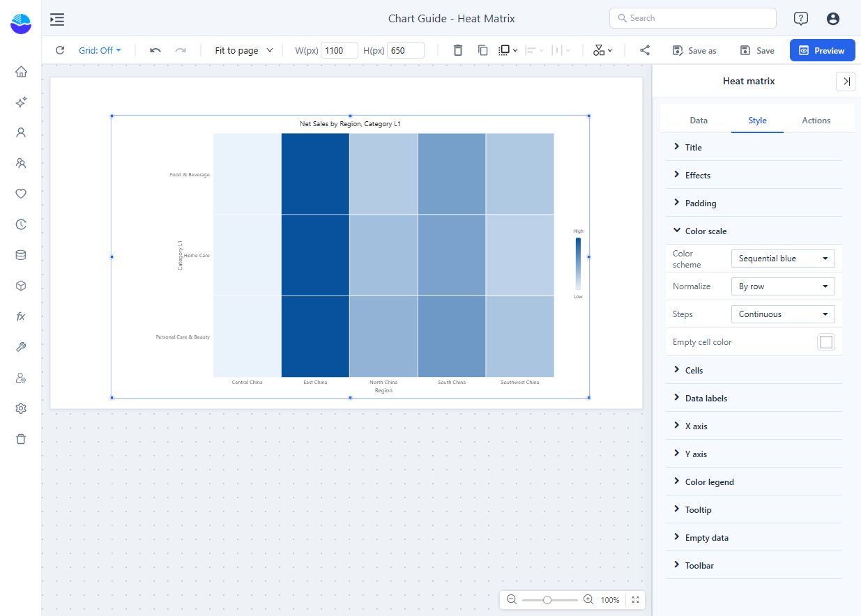Open the trash bin icon in left sidebar
The width and height of the screenshot is (861, 616).
[x=21, y=439]
